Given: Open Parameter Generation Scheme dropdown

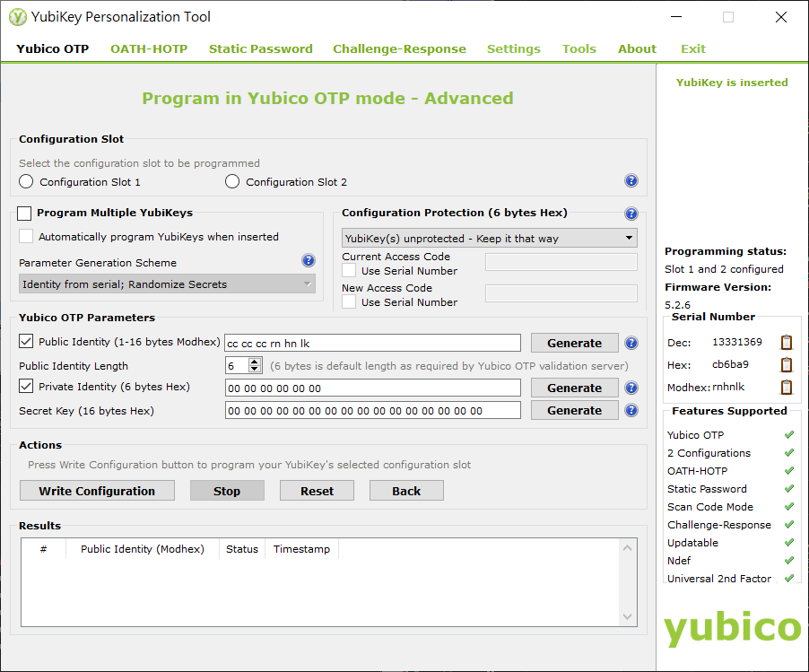Looking at the screenshot, I should point(167,284).
